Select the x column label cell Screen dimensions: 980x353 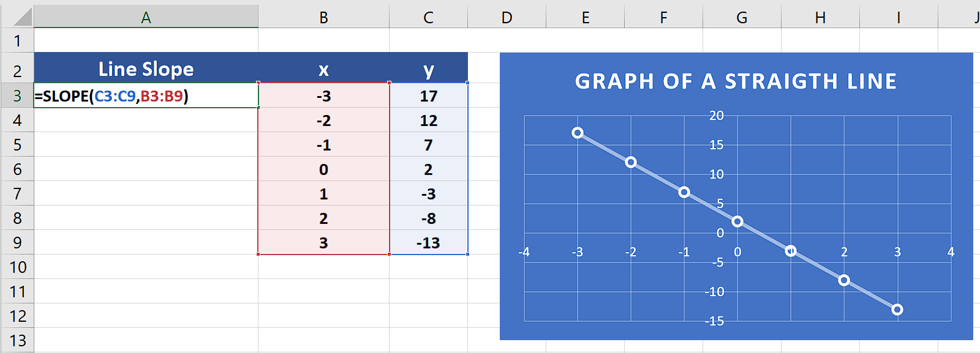pyautogui.click(x=323, y=69)
